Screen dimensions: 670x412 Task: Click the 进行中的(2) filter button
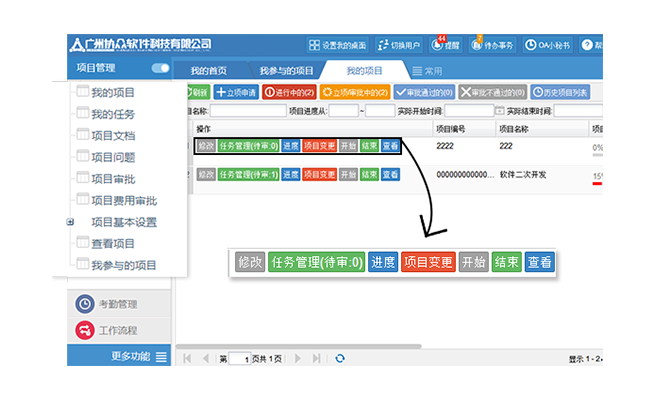[289, 92]
